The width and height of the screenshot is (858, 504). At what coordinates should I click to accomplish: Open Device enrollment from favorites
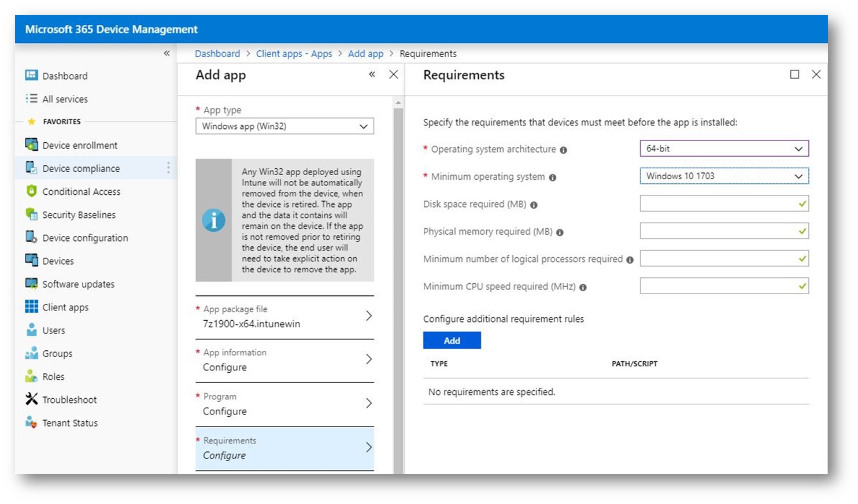pyautogui.click(x=79, y=145)
